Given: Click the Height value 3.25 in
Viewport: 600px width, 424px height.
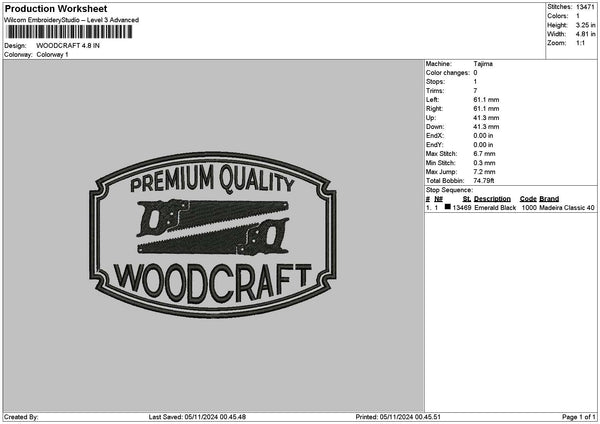Looking at the screenshot, I should pyautogui.click(x=585, y=25).
